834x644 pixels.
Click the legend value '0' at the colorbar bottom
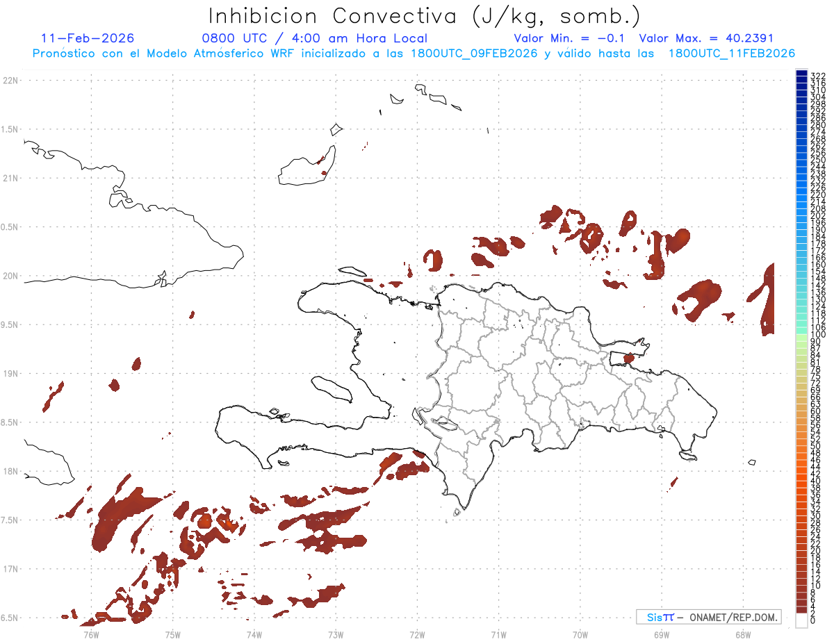[x=813, y=619]
